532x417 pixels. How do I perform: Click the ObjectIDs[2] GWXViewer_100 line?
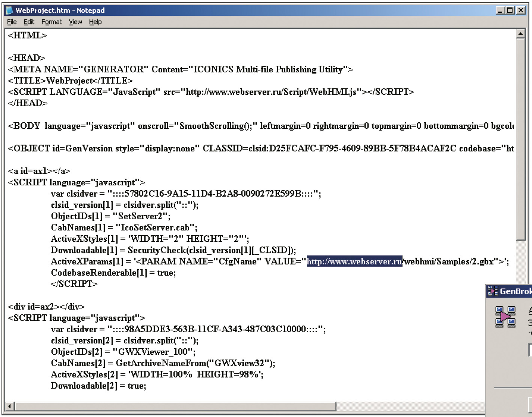click(124, 352)
